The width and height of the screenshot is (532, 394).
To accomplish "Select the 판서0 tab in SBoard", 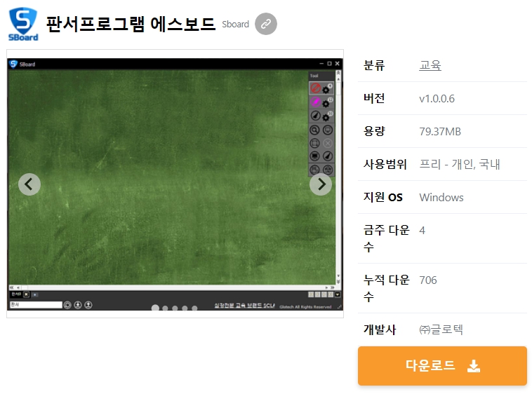I will click(x=16, y=294).
